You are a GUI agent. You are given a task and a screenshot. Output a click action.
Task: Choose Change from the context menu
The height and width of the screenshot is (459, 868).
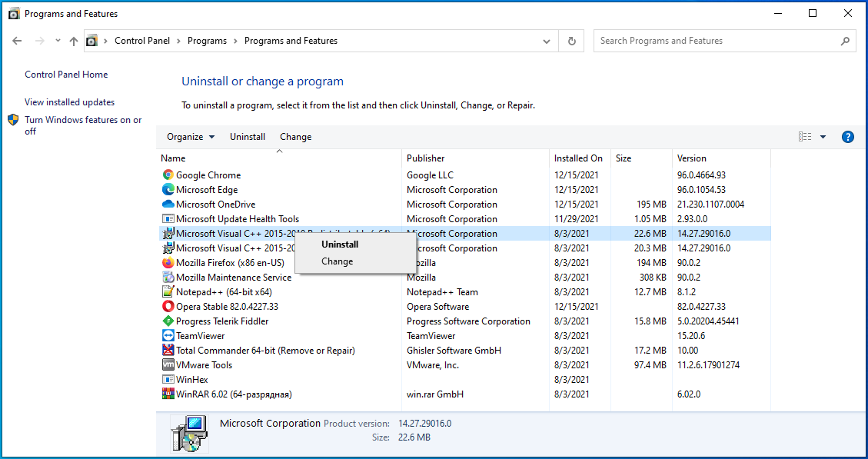[x=337, y=261]
